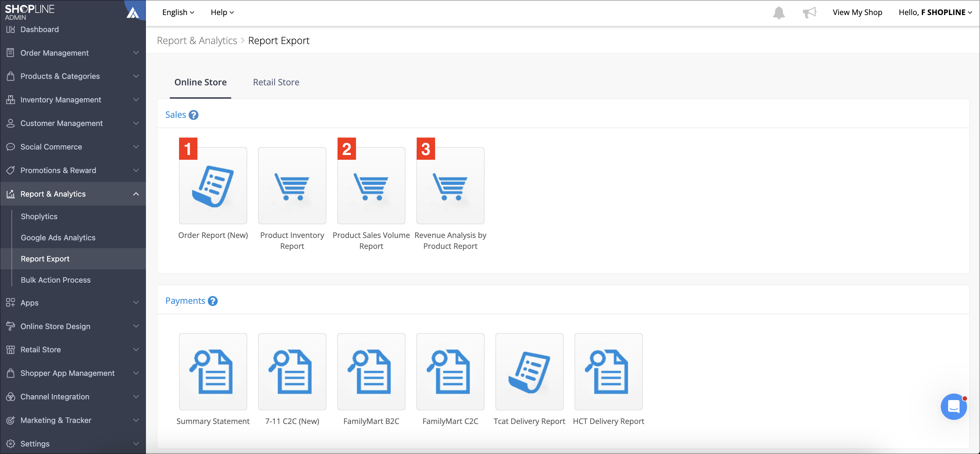Click the Revenue Analysis by Product Report label
Viewport: 980px width, 454px height.
450,241
